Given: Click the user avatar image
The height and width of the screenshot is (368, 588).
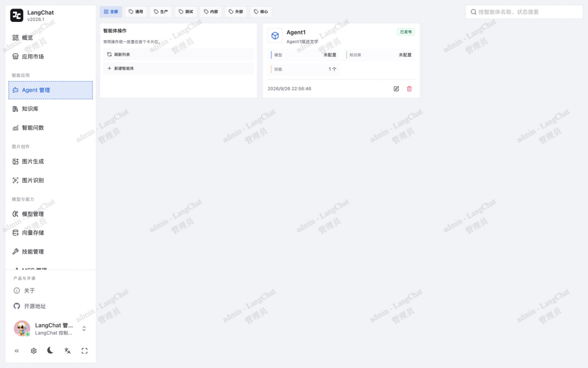Looking at the screenshot, I should tap(22, 329).
